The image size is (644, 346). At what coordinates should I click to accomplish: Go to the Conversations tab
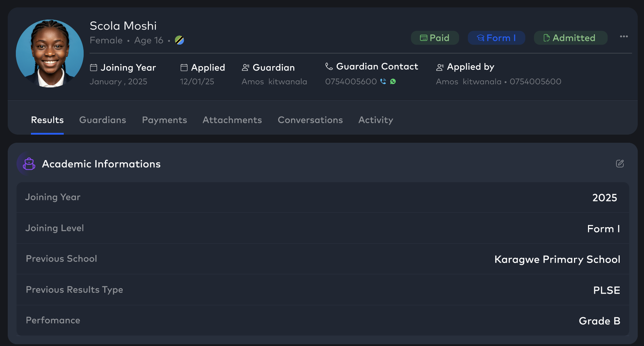point(310,120)
